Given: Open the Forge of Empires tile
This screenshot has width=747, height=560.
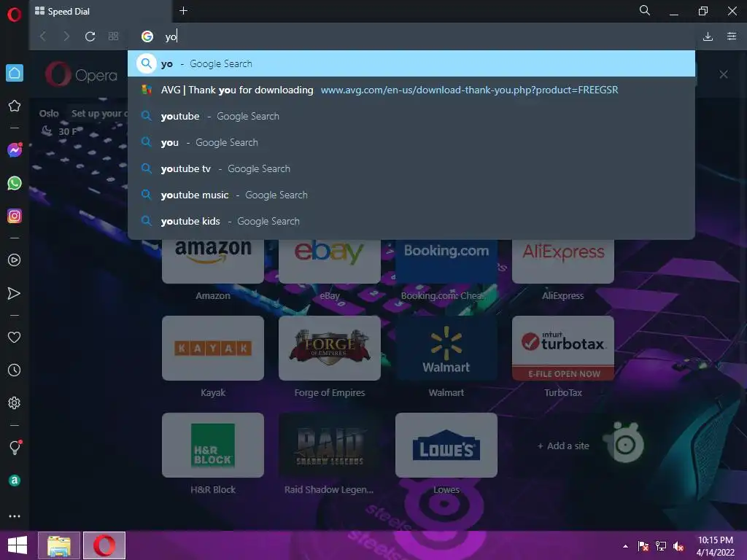Looking at the screenshot, I should [x=330, y=348].
